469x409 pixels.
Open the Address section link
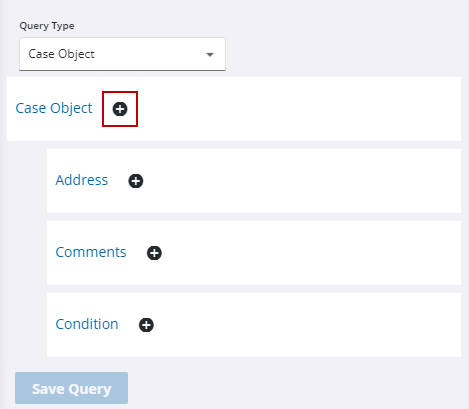coord(82,180)
